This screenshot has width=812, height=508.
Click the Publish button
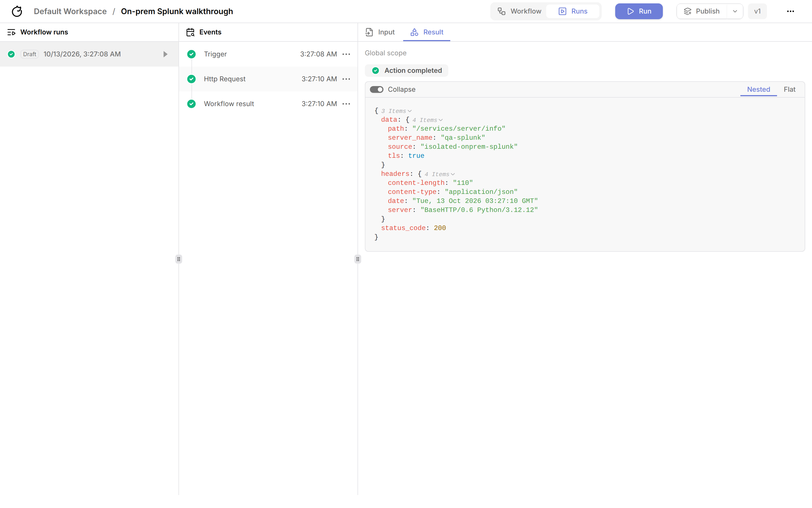coord(702,11)
